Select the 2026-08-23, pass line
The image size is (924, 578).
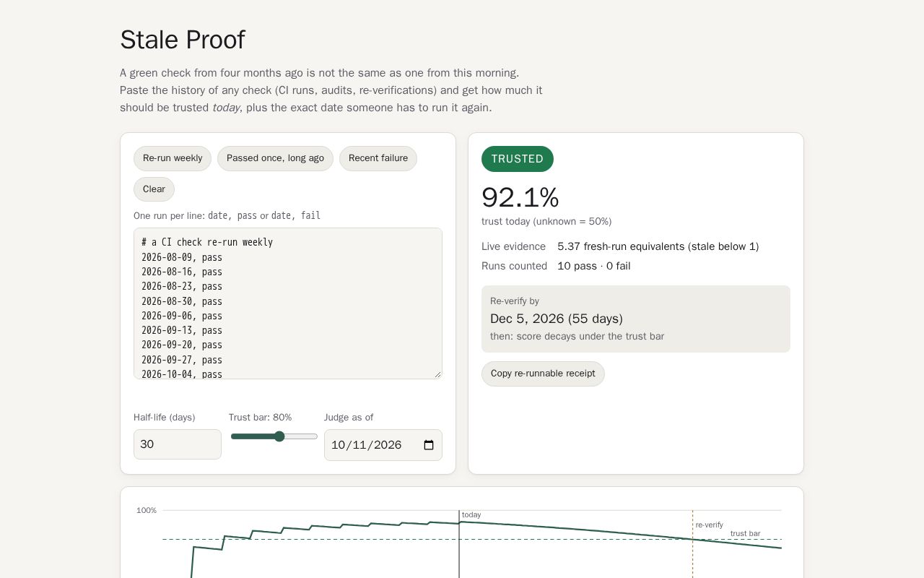point(182,286)
